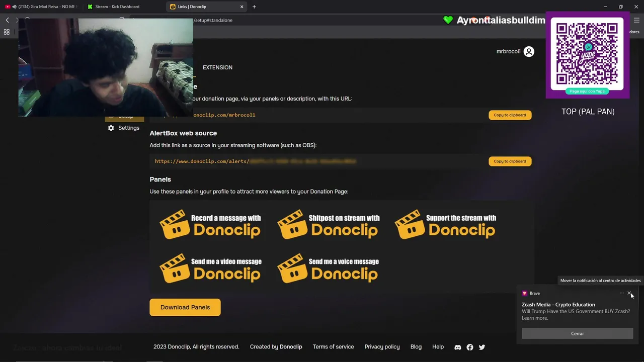Open the browser hamburger menu
The width and height of the screenshot is (644, 362).
636,20
